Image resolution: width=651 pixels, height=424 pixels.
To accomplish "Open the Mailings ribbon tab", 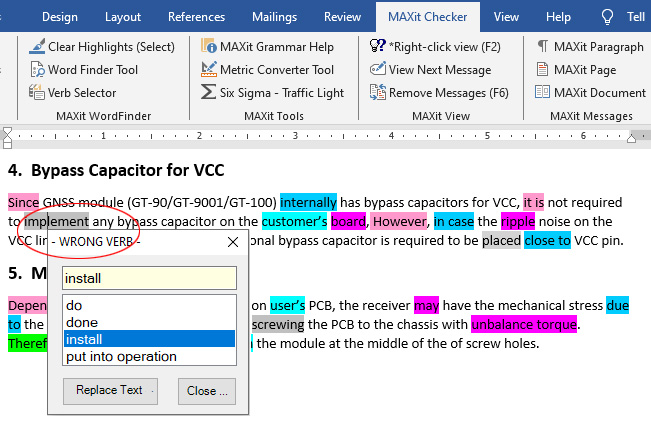I will pyautogui.click(x=274, y=17).
